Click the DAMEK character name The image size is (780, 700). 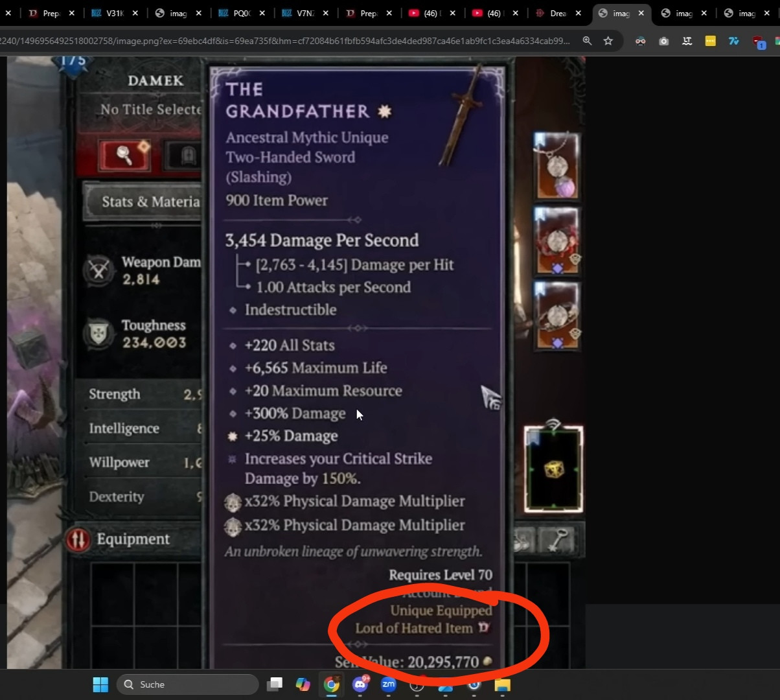click(155, 81)
